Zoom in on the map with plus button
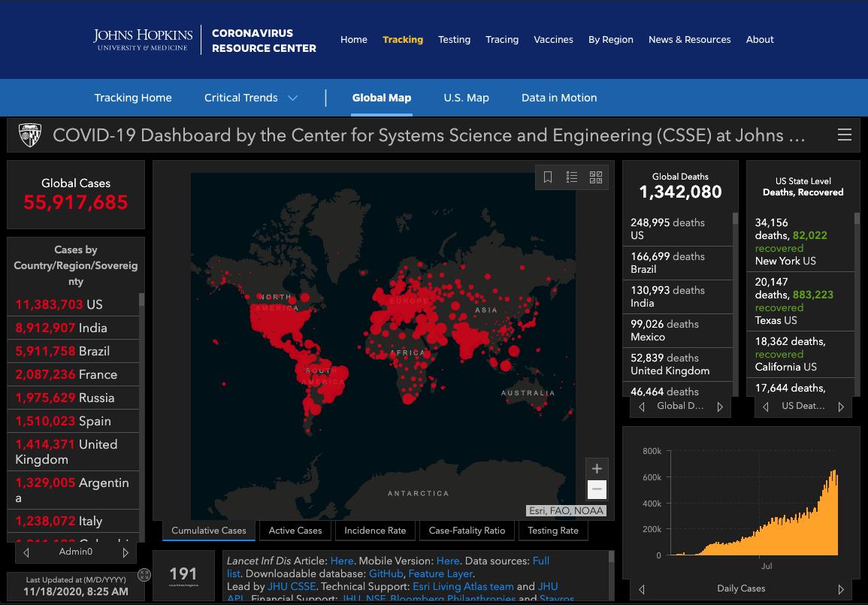868x605 pixels. click(x=597, y=469)
